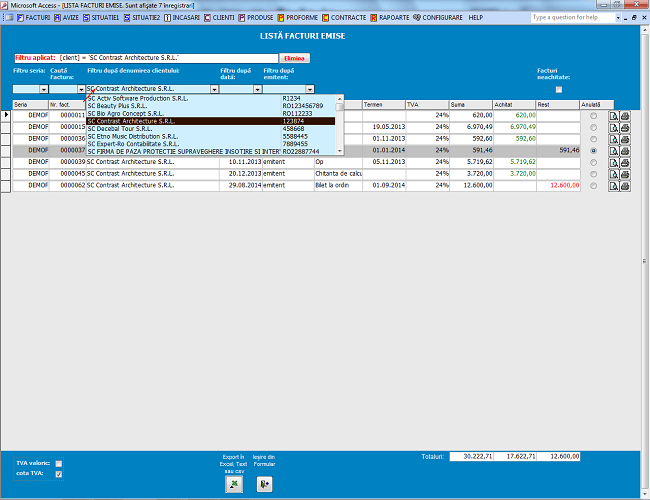Print invoice 0000045 using printer icon

click(x=625, y=174)
